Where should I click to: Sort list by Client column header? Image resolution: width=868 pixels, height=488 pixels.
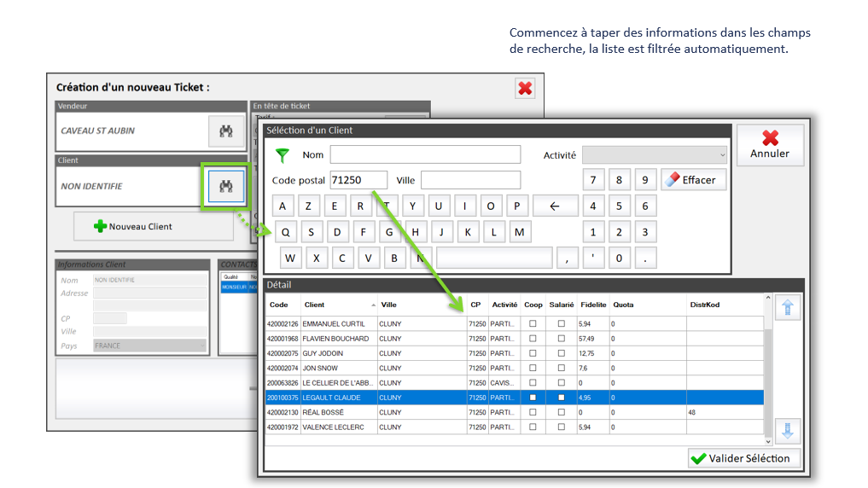click(339, 305)
